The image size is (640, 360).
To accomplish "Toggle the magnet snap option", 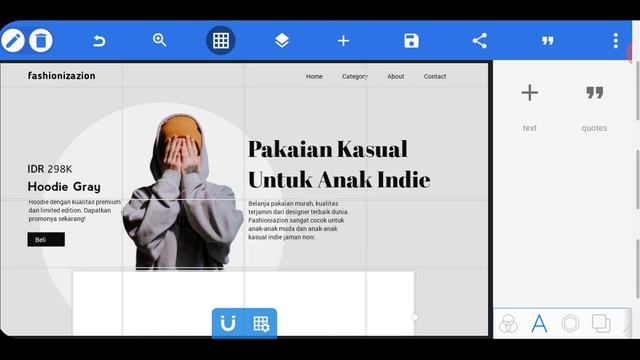I will [x=228, y=323].
